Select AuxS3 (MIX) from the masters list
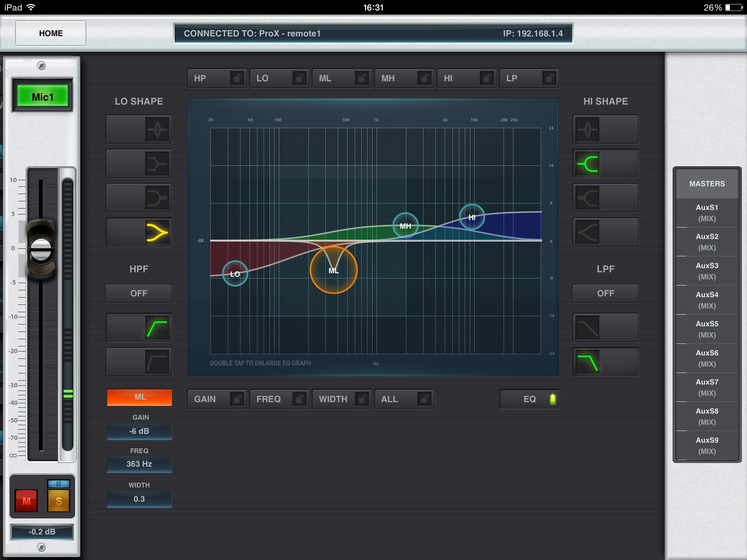747x560 pixels. click(707, 271)
